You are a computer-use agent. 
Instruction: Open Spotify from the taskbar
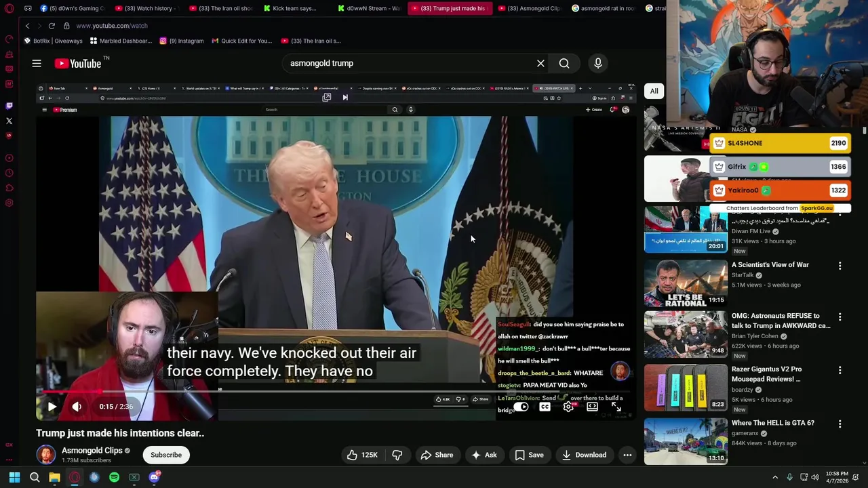114,477
